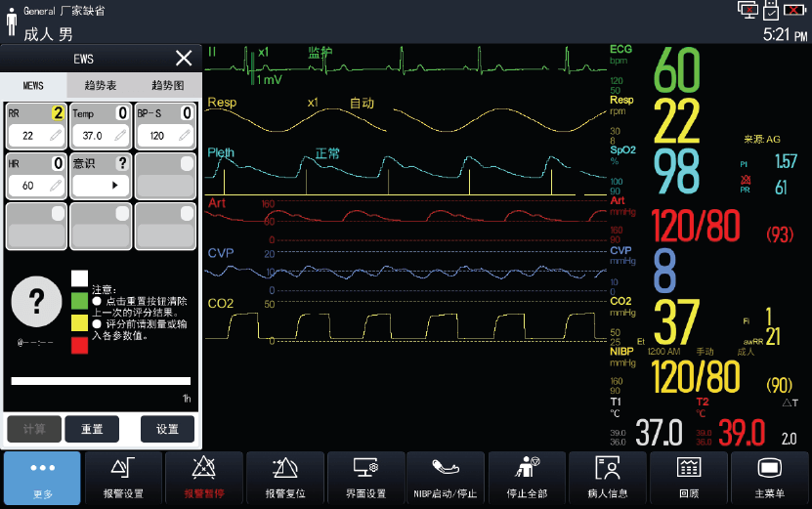Tap the 停止全部 stop all icon

pyautogui.click(x=527, y=478)
